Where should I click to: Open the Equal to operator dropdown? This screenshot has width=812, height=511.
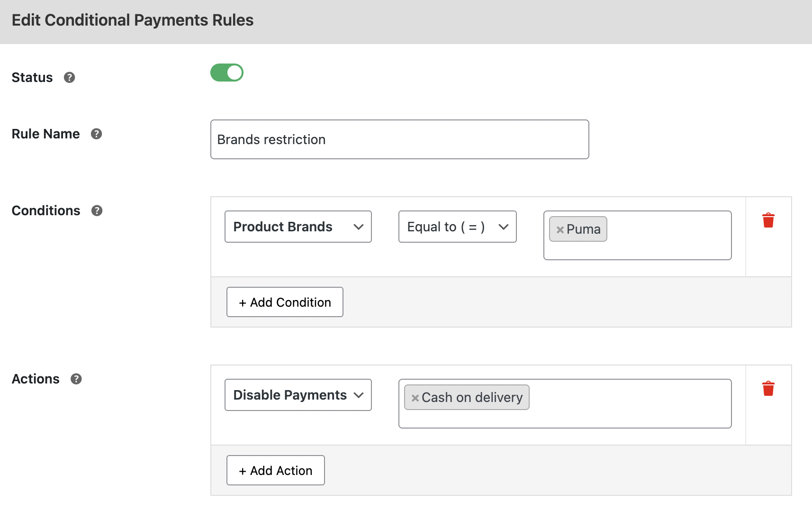point(457,227)
